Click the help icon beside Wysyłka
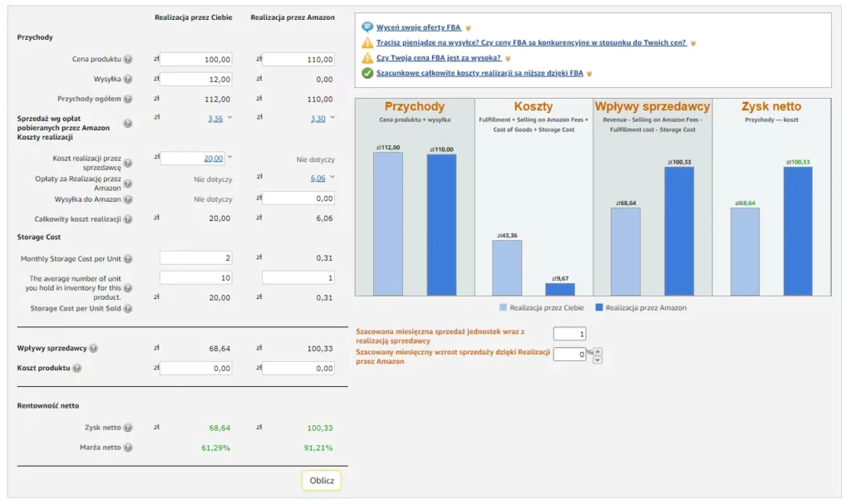The image size is (851, 504). click(128, 80)
